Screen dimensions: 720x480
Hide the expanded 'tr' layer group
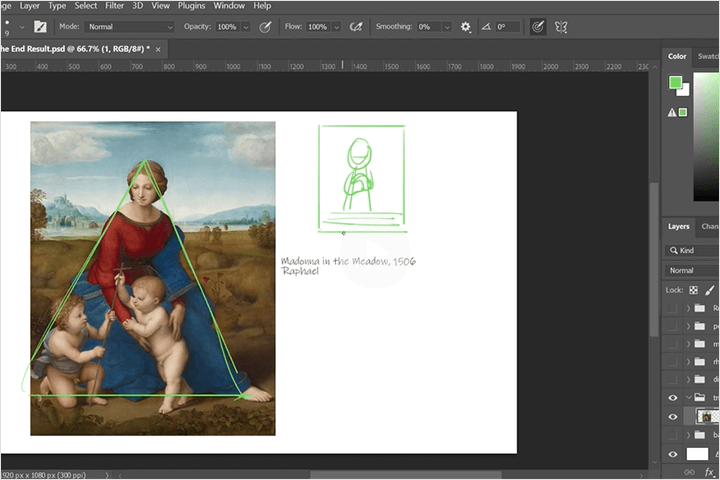(x=673, y=398)
